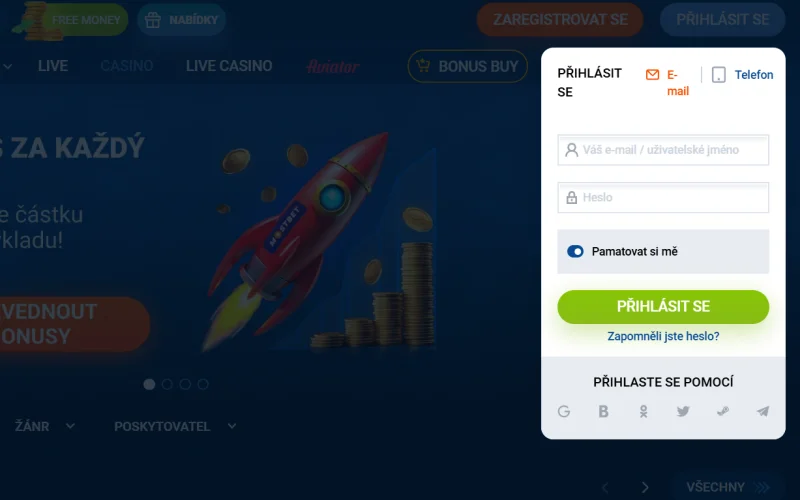
Task: Sign in with the Telegram paper plane icon
Action: click(763, 411)
